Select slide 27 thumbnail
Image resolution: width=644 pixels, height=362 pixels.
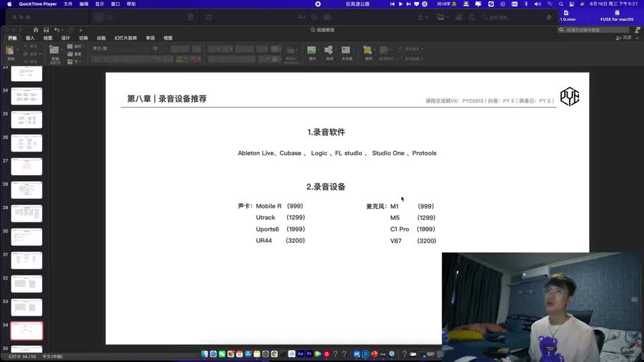coord(27,167)
